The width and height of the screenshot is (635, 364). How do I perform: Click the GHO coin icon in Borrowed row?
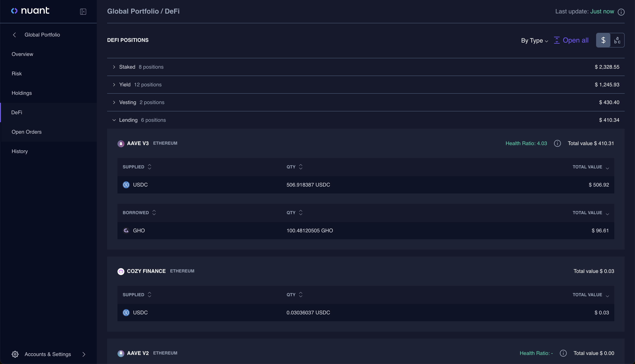coord(126,231)
